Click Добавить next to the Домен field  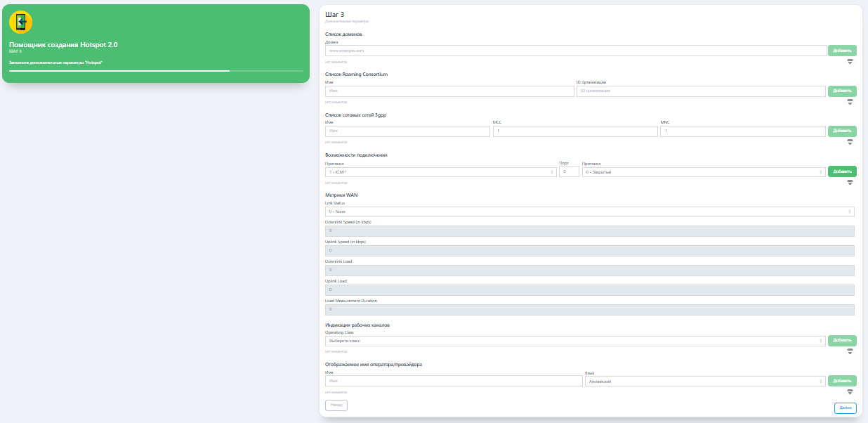click(x=842, y=51)
